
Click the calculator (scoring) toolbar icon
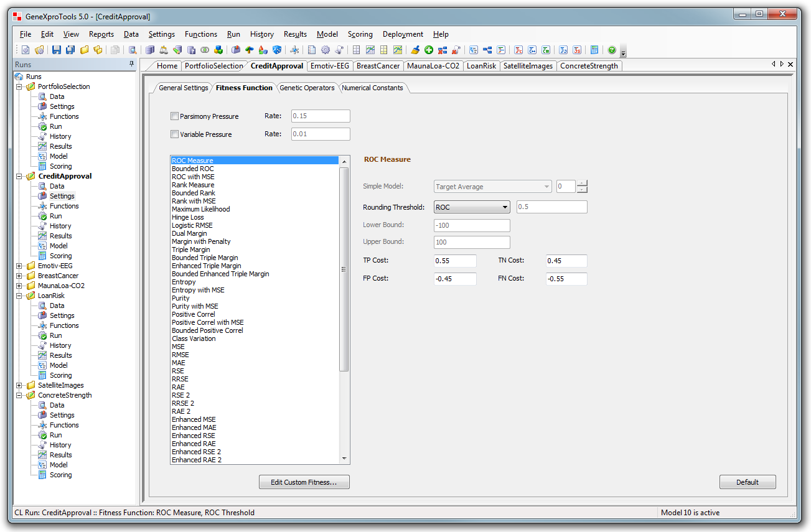594,50
